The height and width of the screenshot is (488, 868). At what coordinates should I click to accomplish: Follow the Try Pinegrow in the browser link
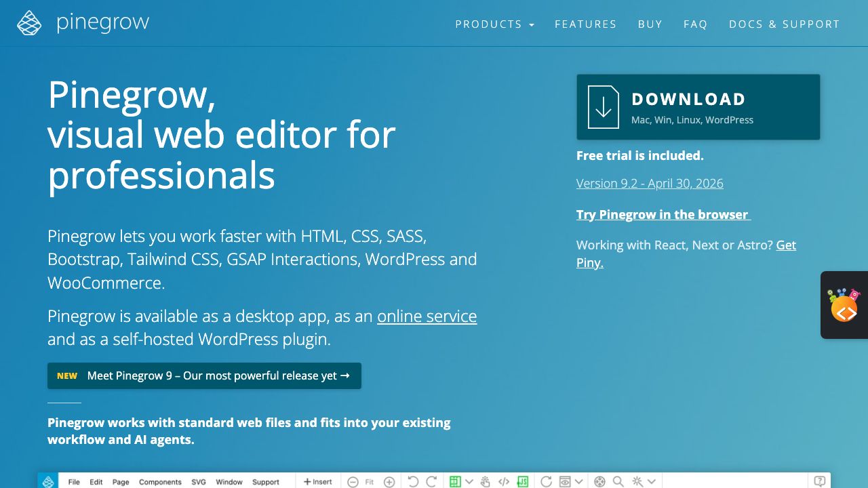point(664,215)
